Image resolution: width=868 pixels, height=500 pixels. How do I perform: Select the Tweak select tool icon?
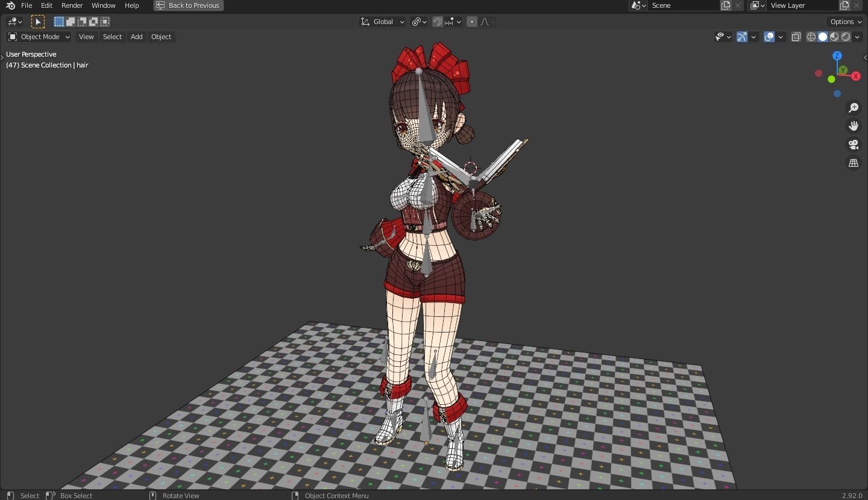[38, 22]
